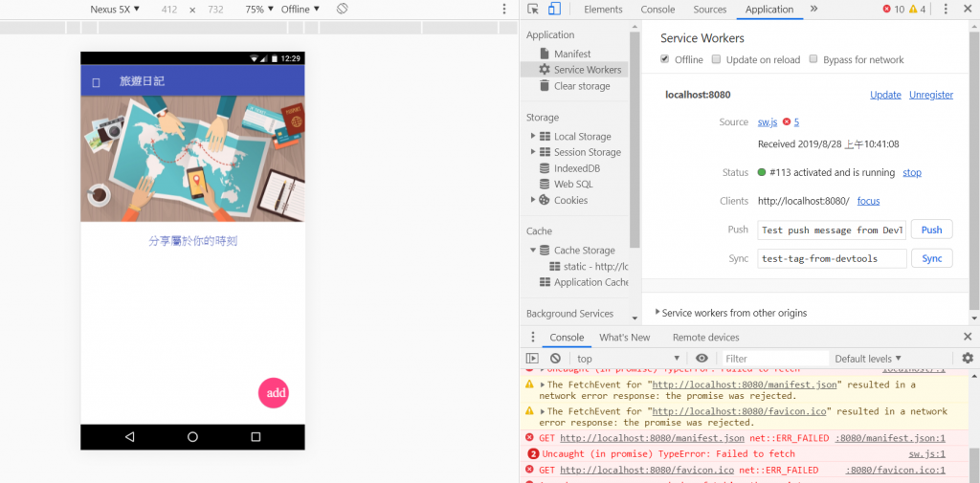Click the console Filter input field
980x483 pixels.
click(x=775, y=358)
